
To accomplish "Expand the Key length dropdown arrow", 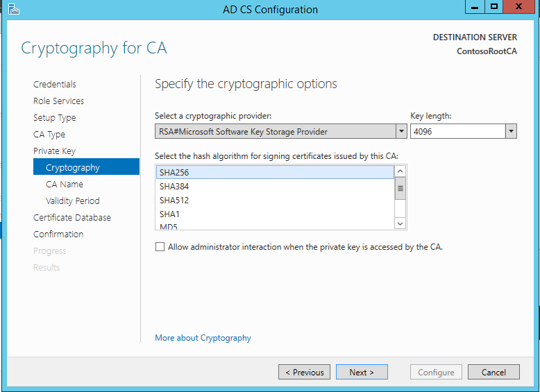I will pos(511,131).
